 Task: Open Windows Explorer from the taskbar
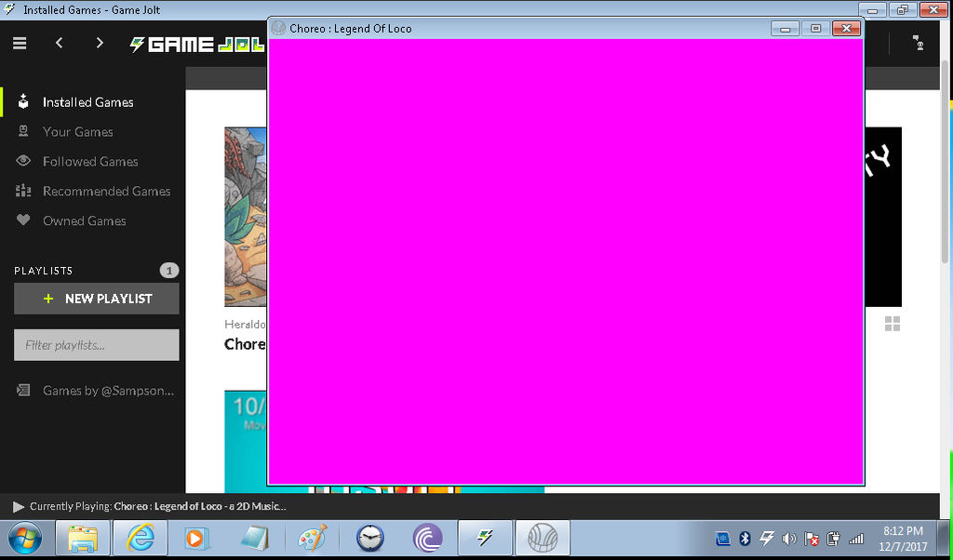tap(83, 538)
